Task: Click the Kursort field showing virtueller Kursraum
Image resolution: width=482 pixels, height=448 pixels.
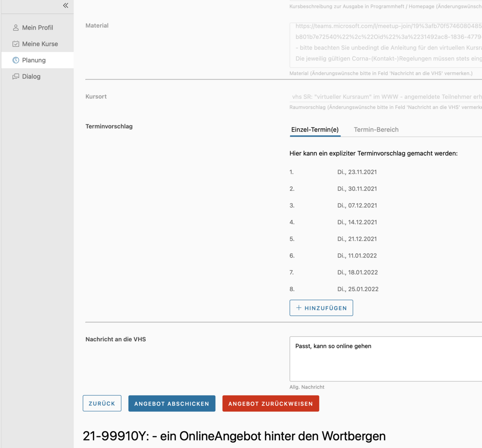Action: (x=386, y=97)
